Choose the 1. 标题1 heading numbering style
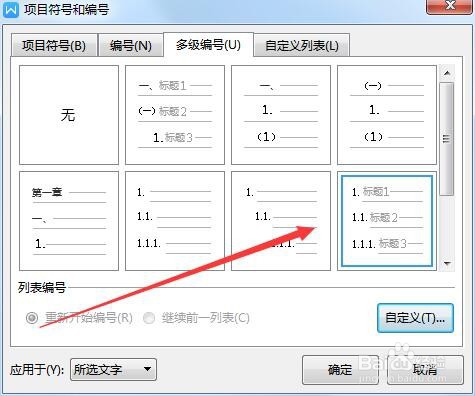Screen dimensions: 475x396 coord(387,221)
